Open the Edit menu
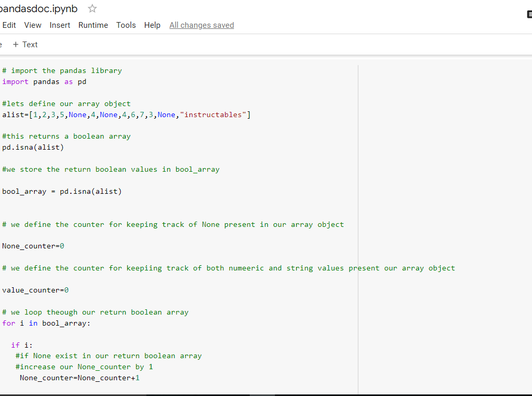This screenshot has width=532, height=396. pos(9,25)
